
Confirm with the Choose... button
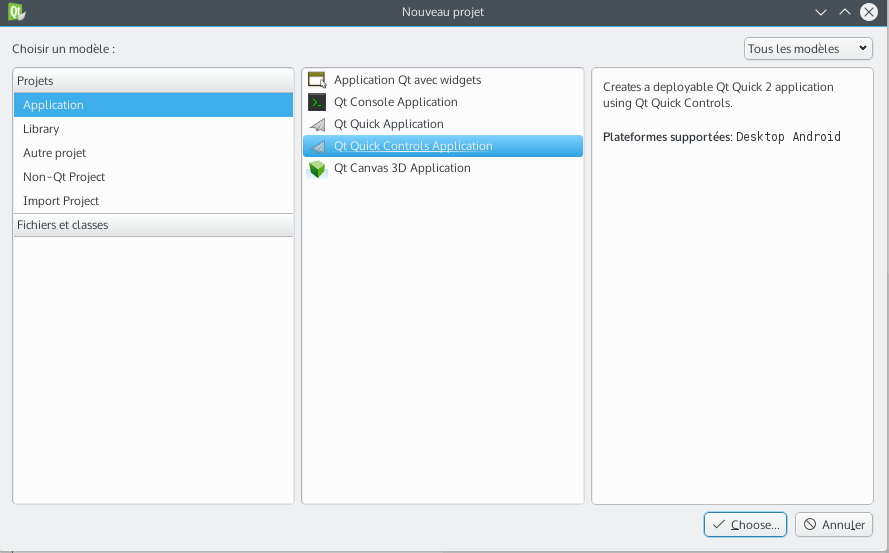coord(745,525)
